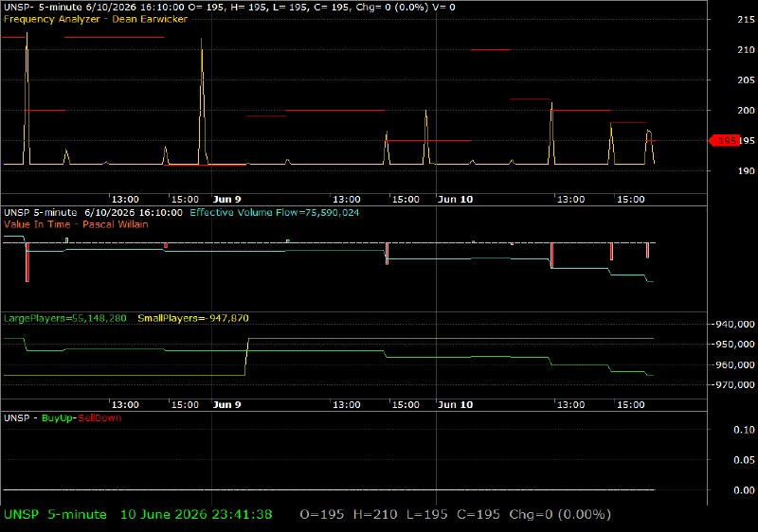Image resolution: width=758 pixels, height=532 pixels.
Task: Click the -960,000 axis label
Action: coord(731,364)
